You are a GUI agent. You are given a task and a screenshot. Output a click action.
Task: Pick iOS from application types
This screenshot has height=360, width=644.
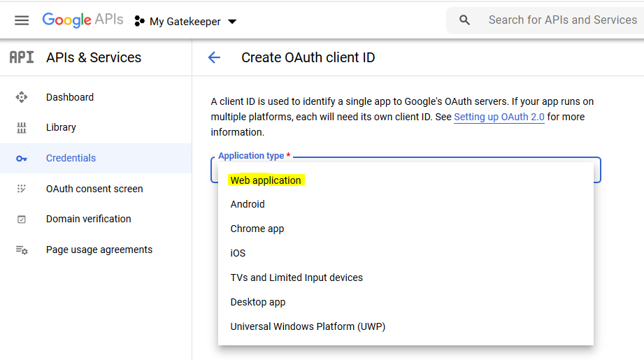coord(238,253)
